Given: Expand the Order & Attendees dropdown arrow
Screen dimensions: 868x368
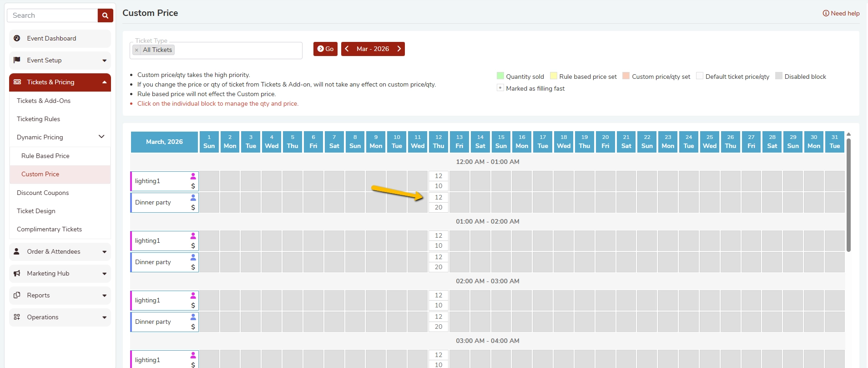Looking at the screenshot, I should click(104, 252).
